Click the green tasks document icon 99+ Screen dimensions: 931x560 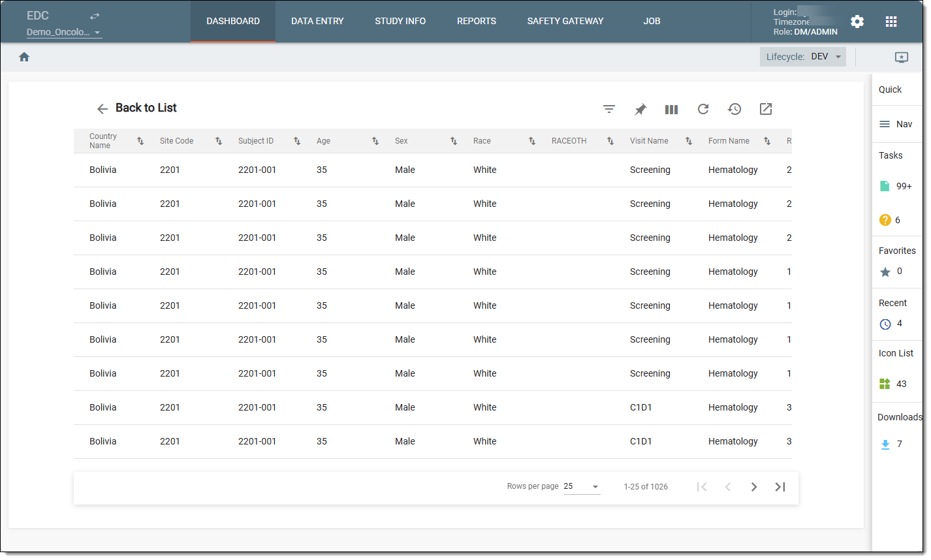pyautogui.click(x=885, y=186)
